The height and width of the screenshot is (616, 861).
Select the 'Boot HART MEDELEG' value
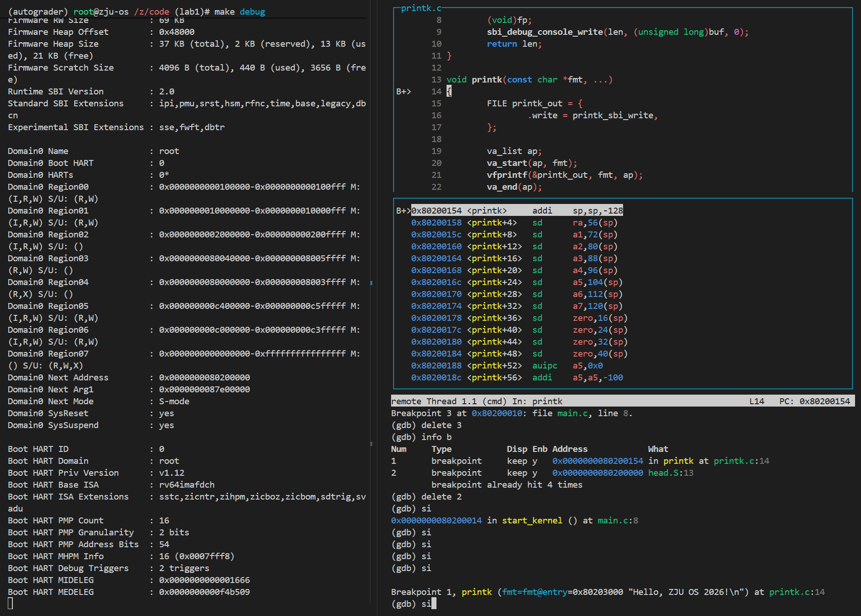click(x=204, y=592)
